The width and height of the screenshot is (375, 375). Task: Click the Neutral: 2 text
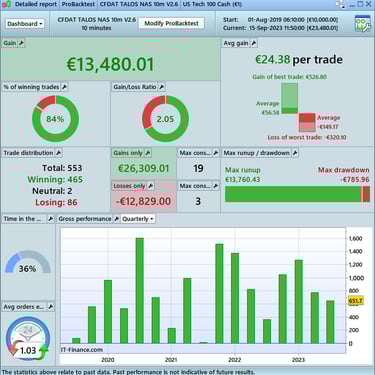point(52,191)
